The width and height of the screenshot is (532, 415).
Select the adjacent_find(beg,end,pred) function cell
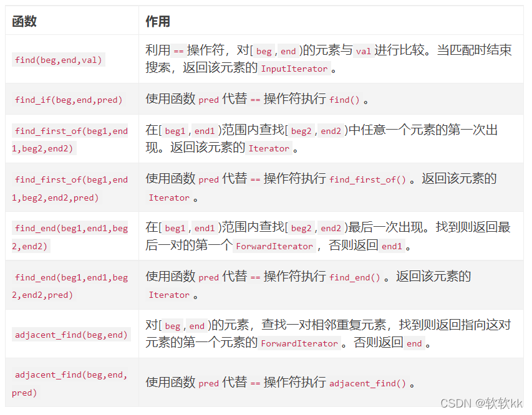pos(70,383)
